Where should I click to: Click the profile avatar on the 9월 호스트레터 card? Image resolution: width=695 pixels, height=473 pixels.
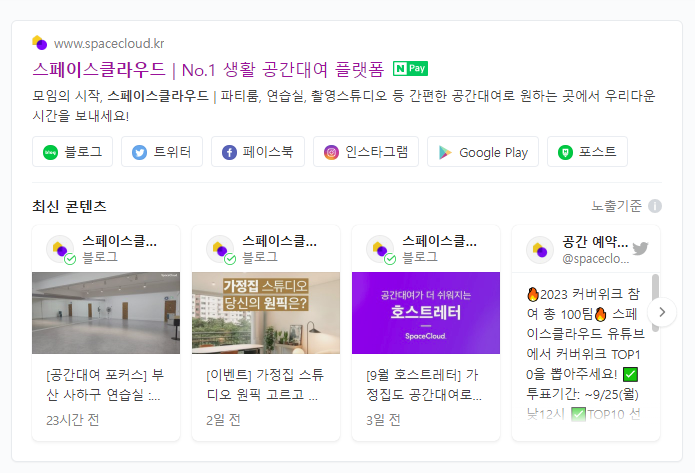tap(380, 249)
